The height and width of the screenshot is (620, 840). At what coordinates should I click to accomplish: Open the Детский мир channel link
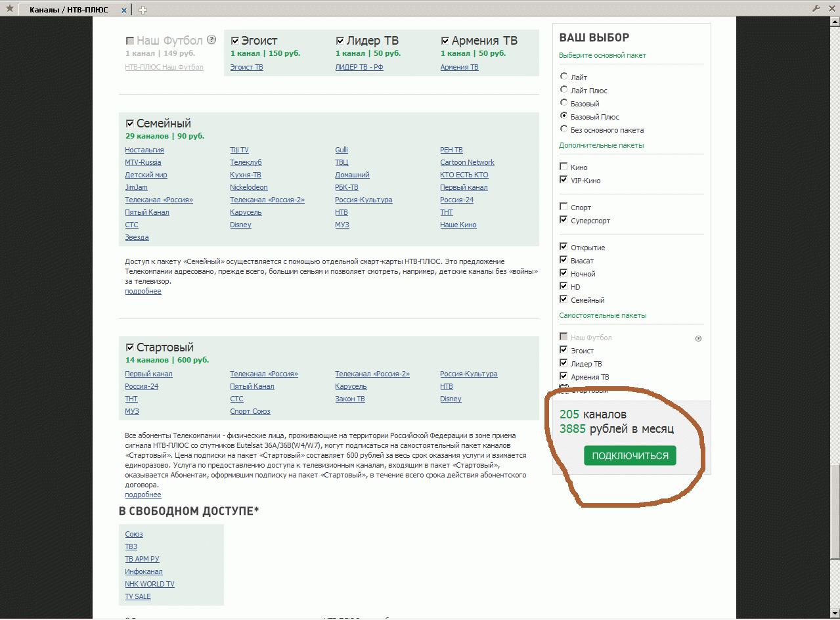click(146, 175)
